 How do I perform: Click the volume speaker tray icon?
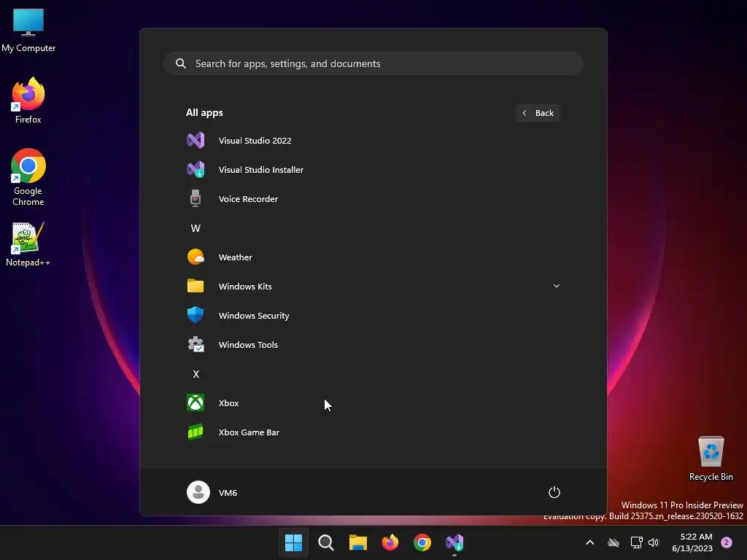click(654, 542)
